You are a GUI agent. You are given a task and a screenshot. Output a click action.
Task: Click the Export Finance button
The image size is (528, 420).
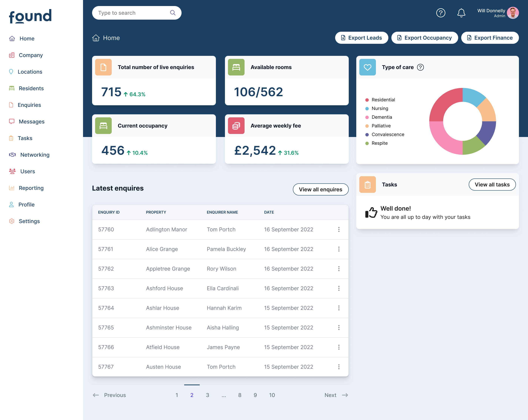(x=490, y=38)
